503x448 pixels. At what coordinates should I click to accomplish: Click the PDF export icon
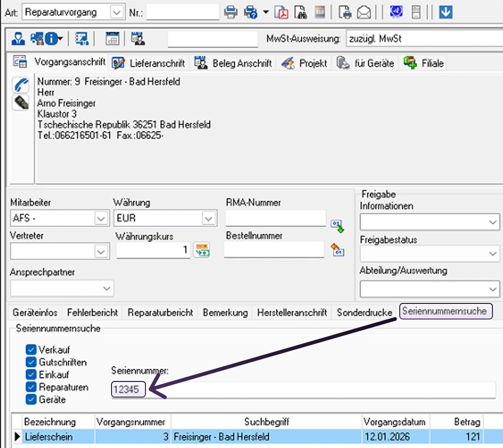coord(281,12)
